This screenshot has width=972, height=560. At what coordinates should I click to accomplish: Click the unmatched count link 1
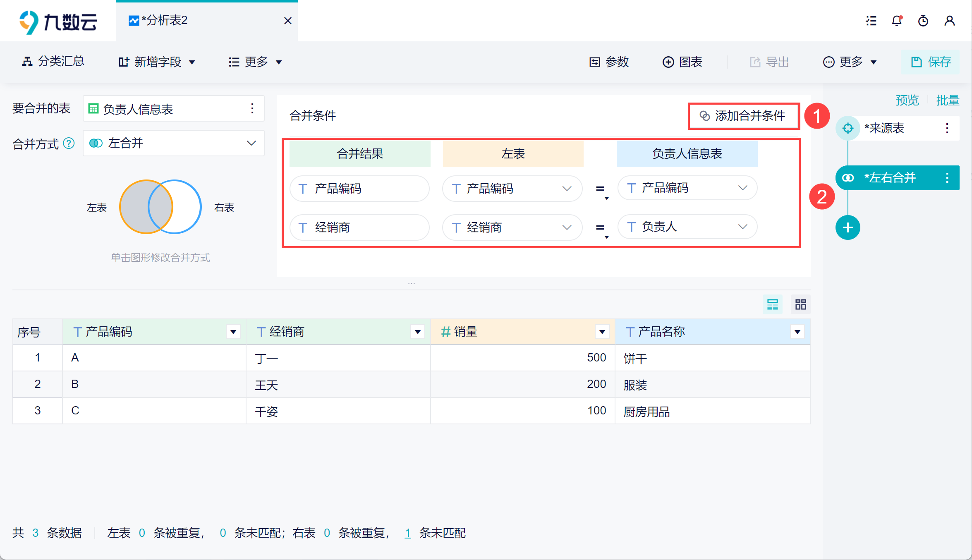(407, 533)
